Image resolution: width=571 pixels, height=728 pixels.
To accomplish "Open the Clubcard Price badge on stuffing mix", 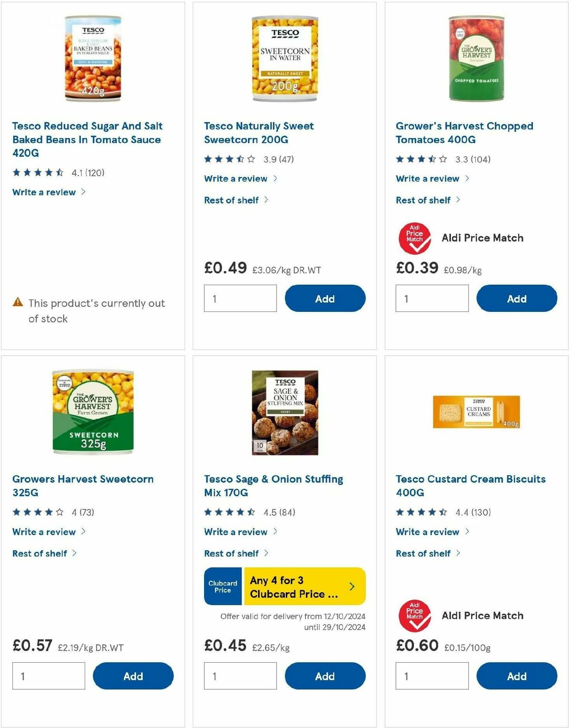I will pyautogui.click(x=223, y=587).
